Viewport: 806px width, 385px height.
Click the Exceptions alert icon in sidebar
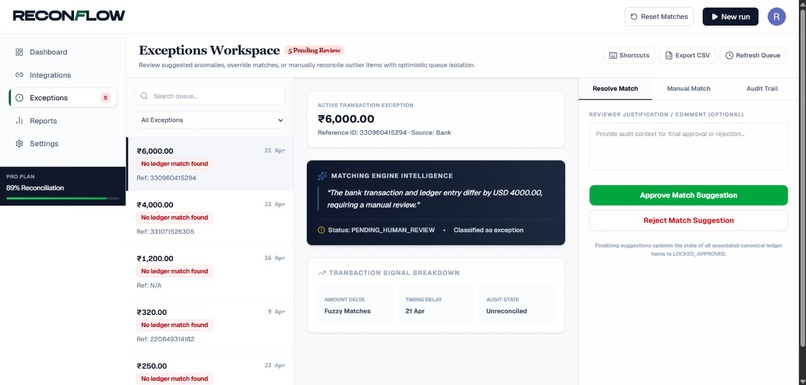click(x=20, y=98)
